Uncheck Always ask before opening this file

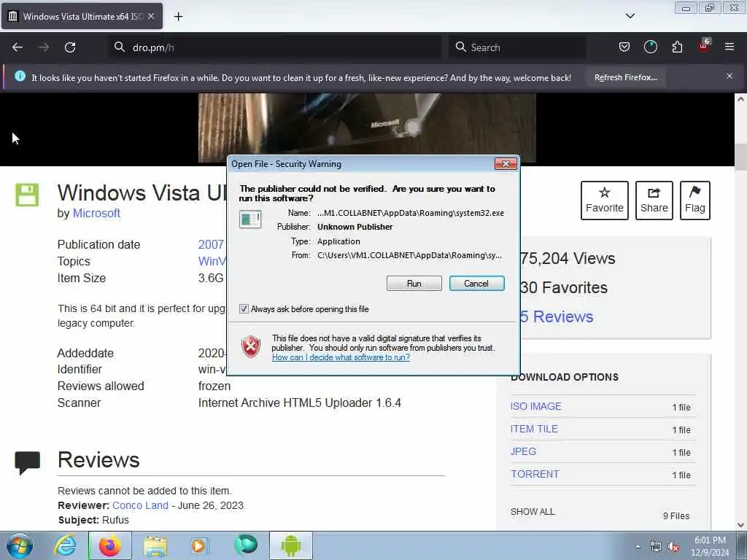[244, 309]
